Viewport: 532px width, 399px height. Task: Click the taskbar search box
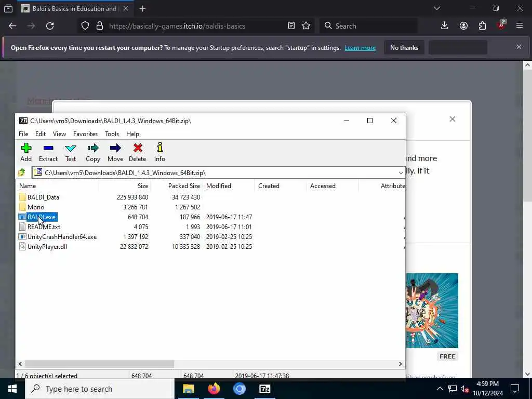(99, 389)
